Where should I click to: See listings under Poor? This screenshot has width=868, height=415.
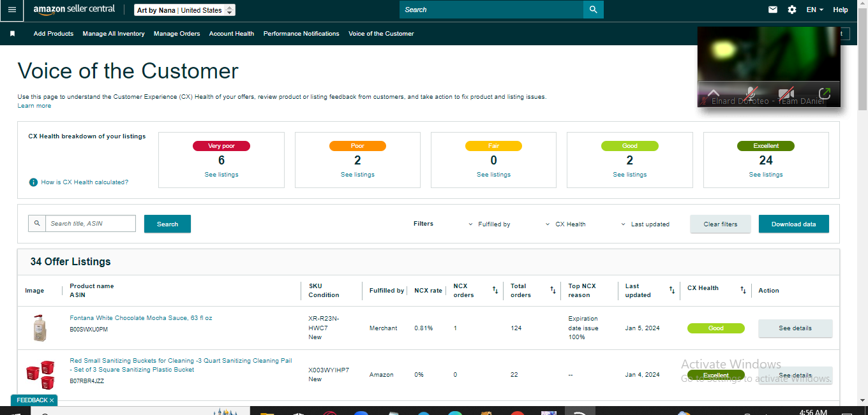click(357, 175)
